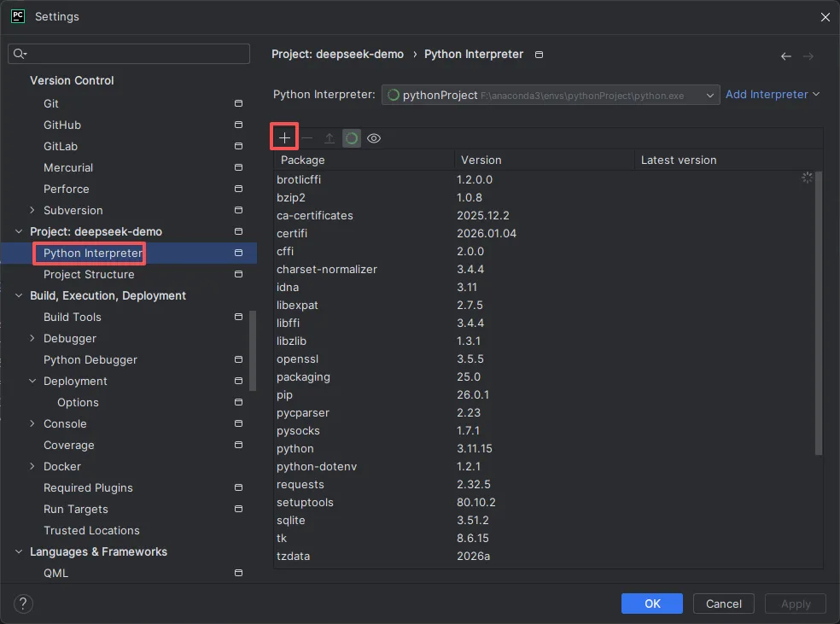Click the Version column header
The height and width of the screenshot is (624, 840).
(x=545, y=160)
